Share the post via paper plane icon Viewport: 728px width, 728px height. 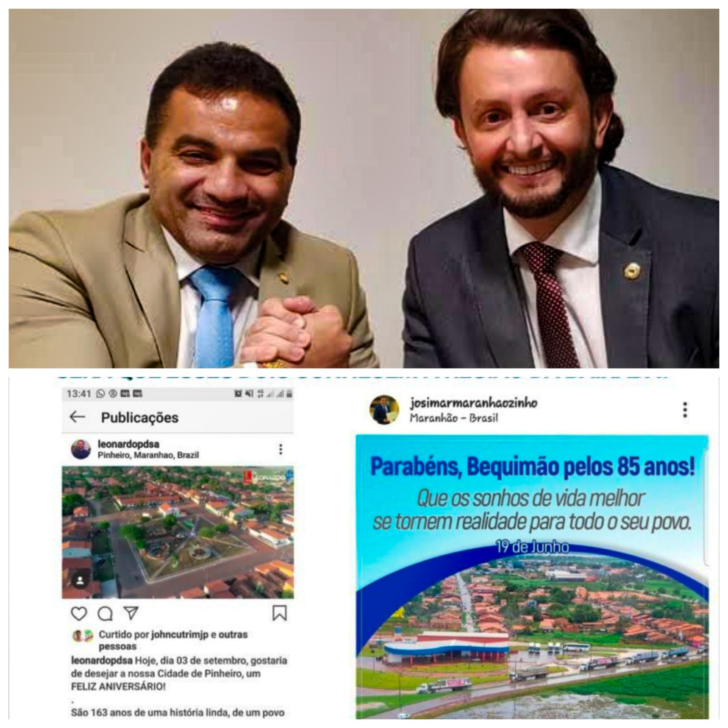click(x=131, y=613)
